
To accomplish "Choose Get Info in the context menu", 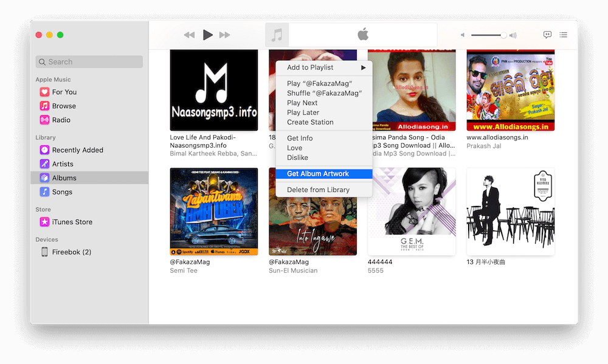I will click(x=324, y=138).
